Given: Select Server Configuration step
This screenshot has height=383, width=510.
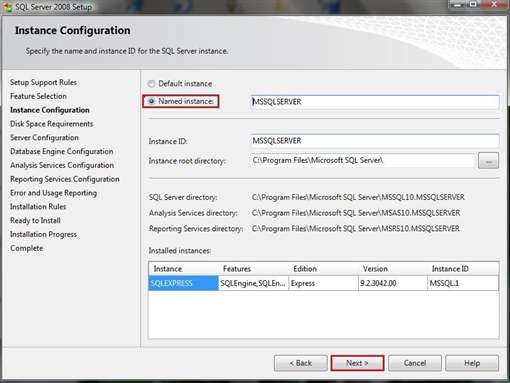Looking at the screenshot, I should 44,137.
